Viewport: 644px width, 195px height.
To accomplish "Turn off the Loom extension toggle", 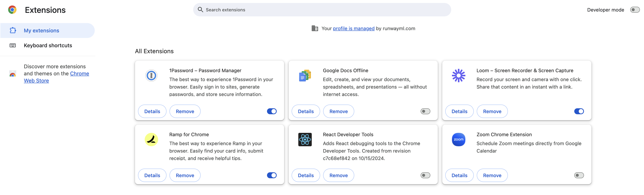I will click(x=579, y=111).
